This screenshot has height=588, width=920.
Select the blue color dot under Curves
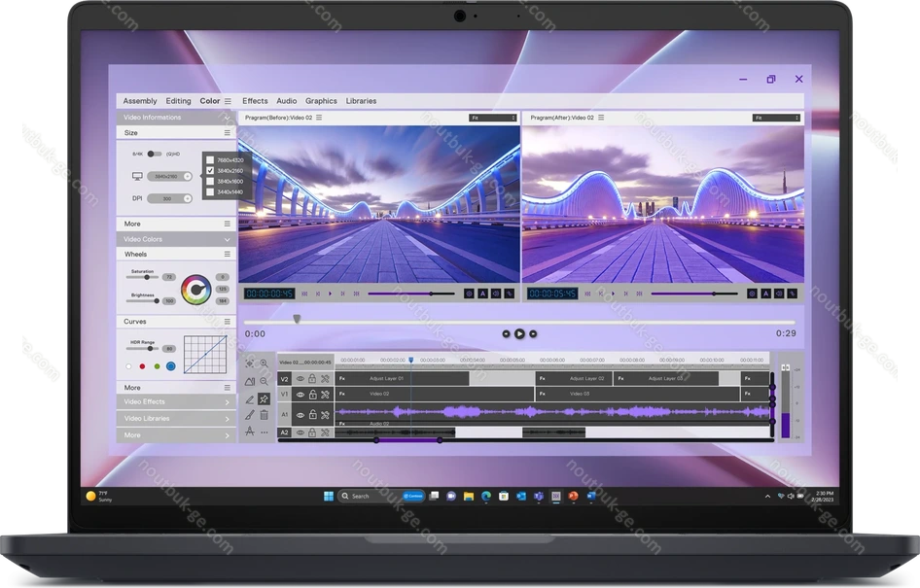[x=171, y=366]
